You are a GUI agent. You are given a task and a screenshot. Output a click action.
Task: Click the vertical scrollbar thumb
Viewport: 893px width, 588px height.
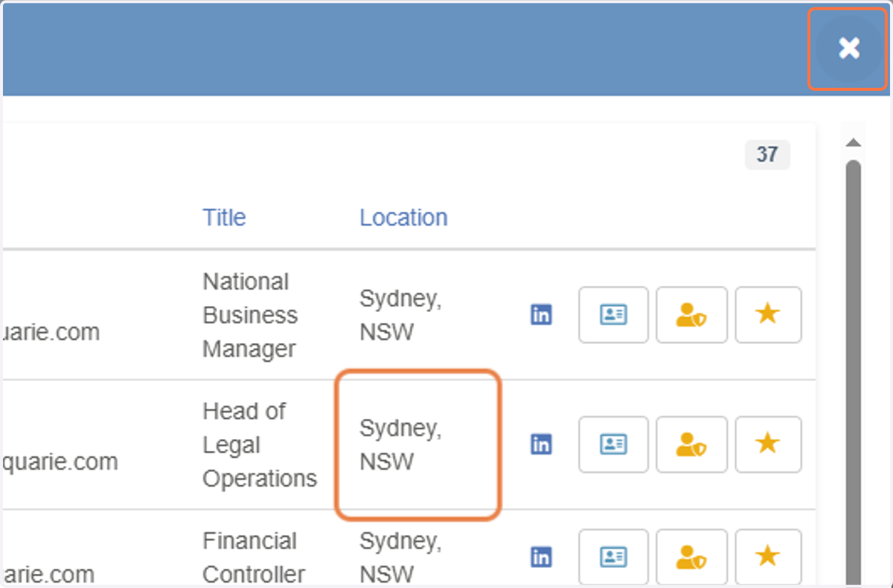click(x=854, y=372)
